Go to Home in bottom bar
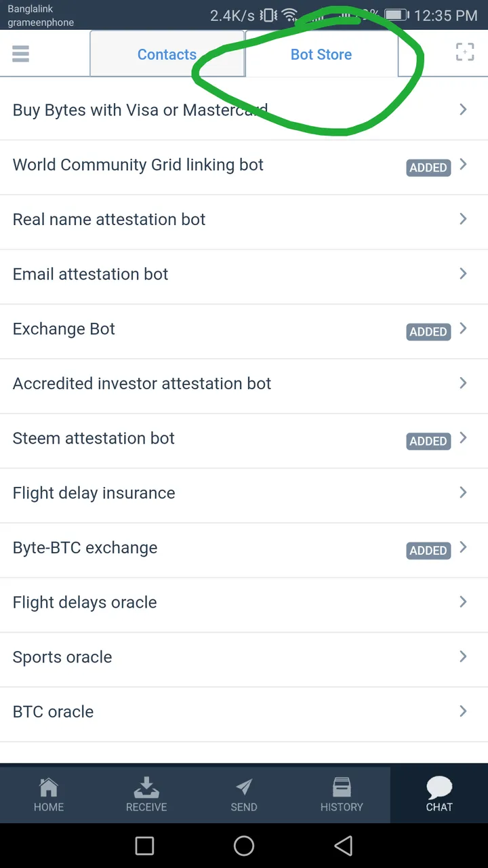This screenshot has width=488, height=868. pos(49,795)
